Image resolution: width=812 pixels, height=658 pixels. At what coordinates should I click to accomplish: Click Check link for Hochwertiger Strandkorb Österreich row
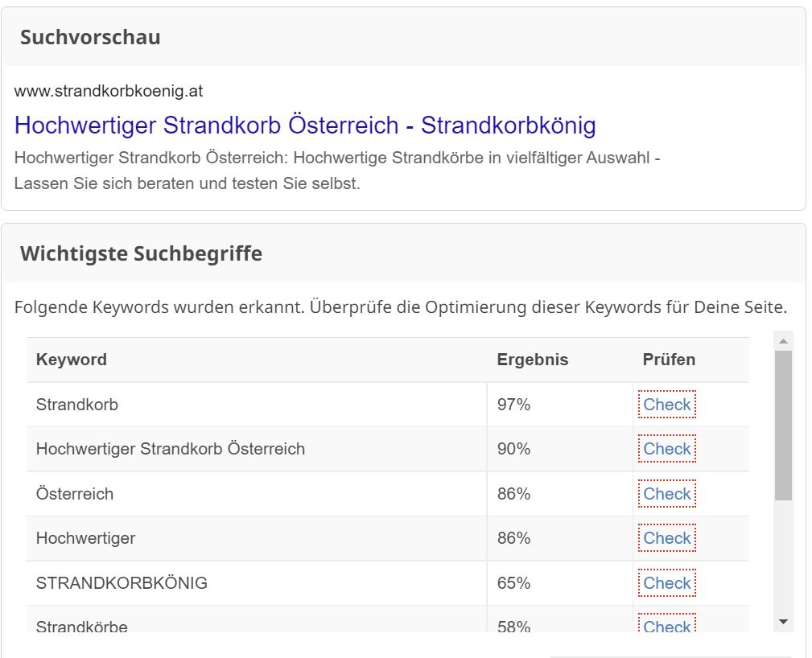pyautogui.click(x=666, y=449)
